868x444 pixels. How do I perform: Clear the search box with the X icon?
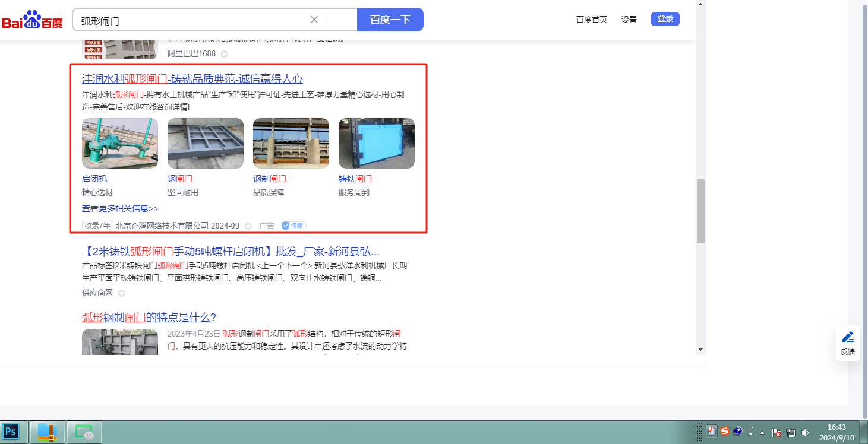coord(314,20)
